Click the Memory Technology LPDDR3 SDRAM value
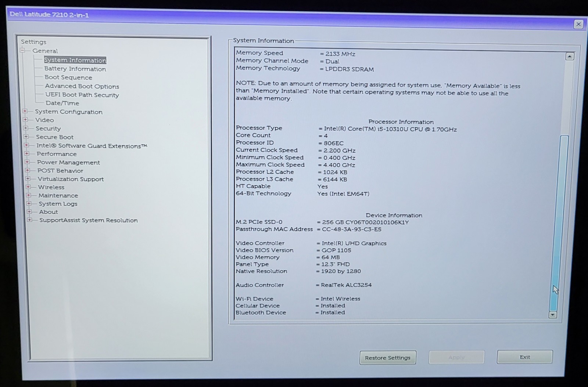The height and width of the screenshot is (387, 588). [349, 69]
